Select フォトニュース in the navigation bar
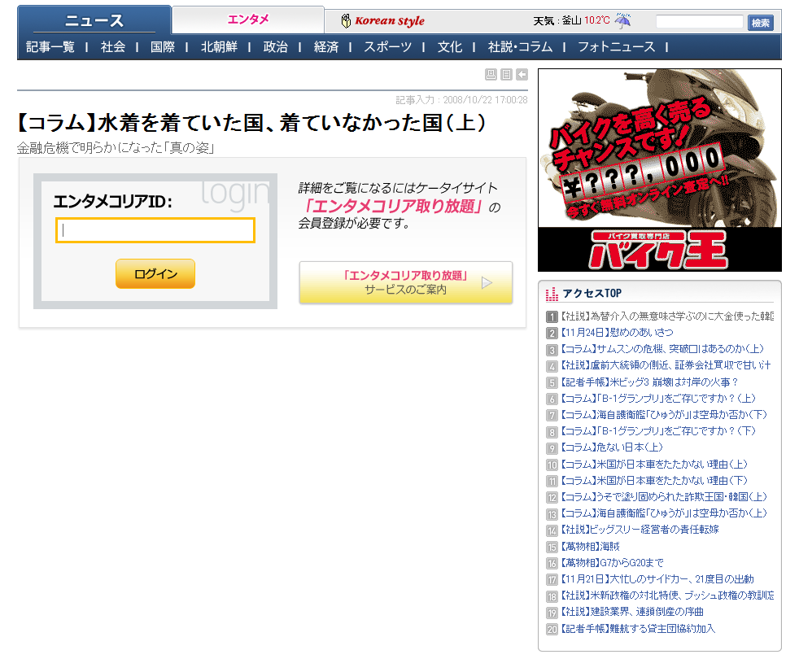 point(616,47)
